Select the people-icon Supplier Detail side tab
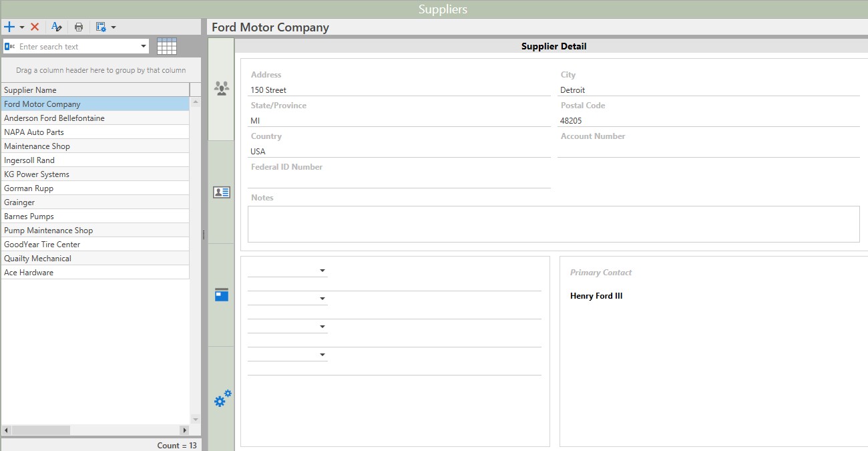Viewport: 868px width, 451px height. point(222,89)
